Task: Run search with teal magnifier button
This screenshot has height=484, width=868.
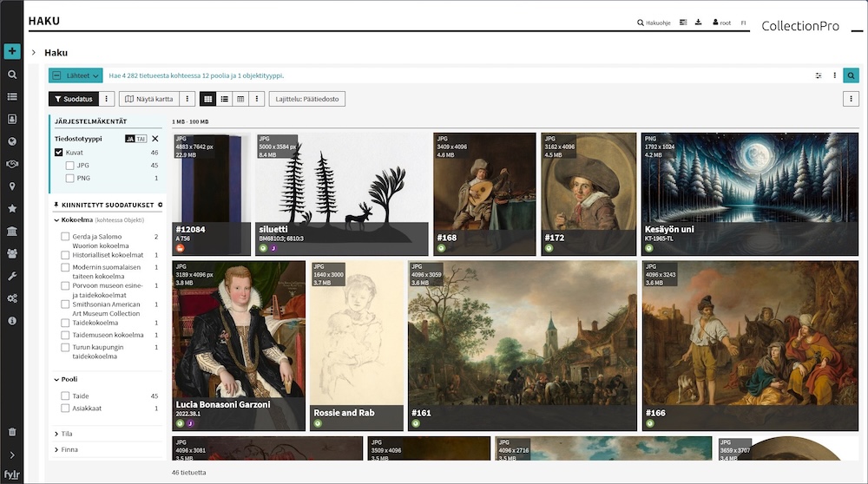Action: (x=851, y=75)
